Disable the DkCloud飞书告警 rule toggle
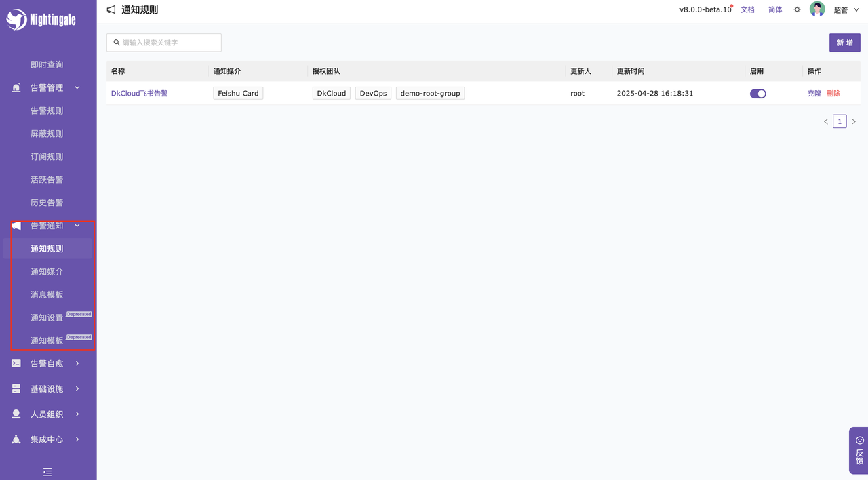The image size is (868, 480). coord(757,94)
